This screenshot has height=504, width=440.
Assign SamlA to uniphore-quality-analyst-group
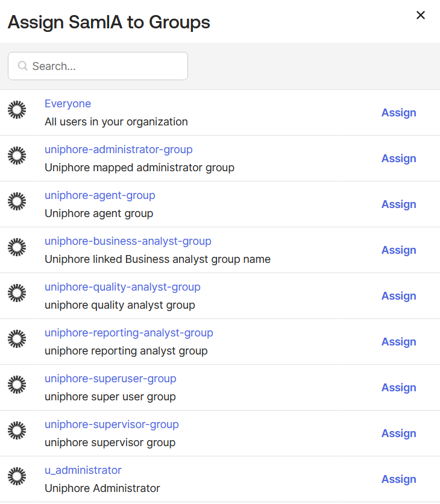pos(398,296)
